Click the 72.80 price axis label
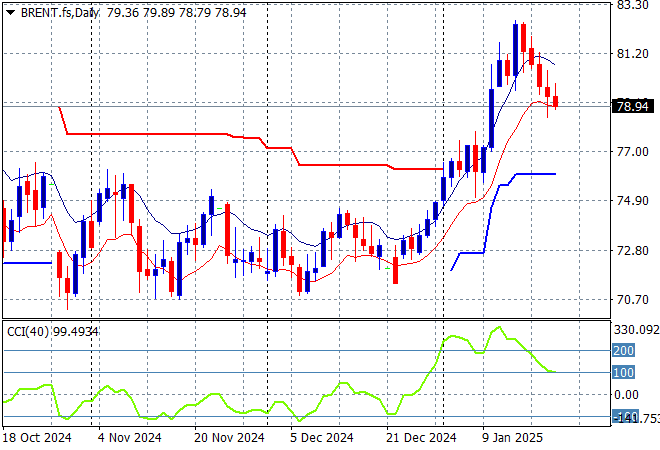The image size is (660, 450). (x=632, y=250)
